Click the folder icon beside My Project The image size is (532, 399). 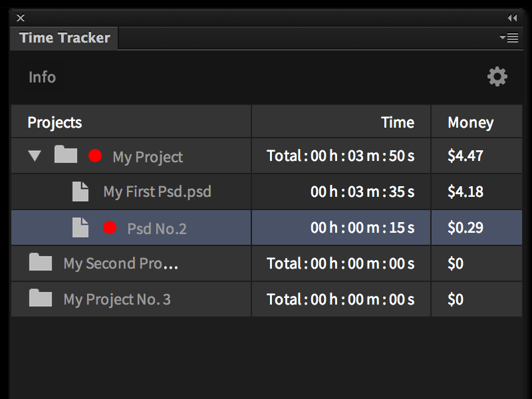click(x=65, y=154)
